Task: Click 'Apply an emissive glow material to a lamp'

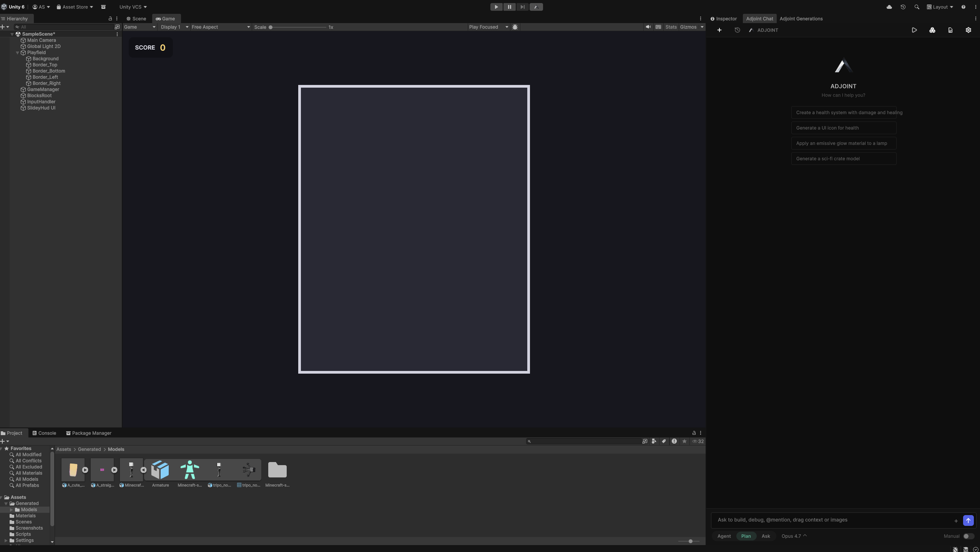Action: click(844, 143)
